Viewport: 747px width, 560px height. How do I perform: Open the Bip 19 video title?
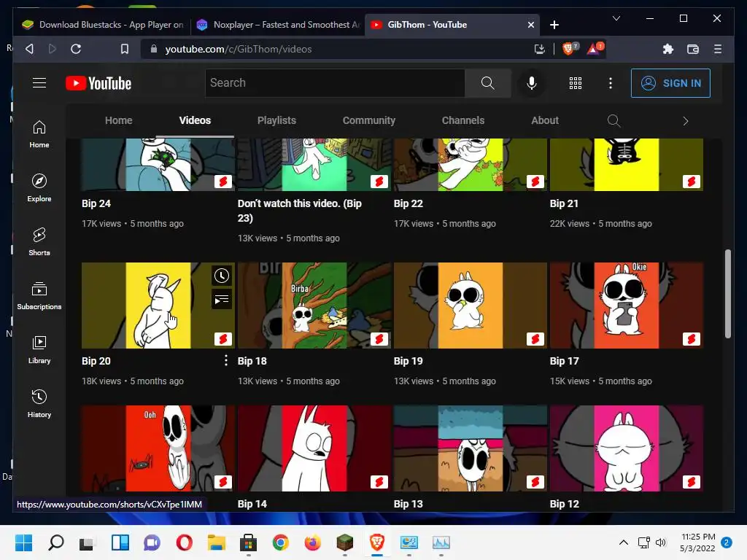pos(409,361)
